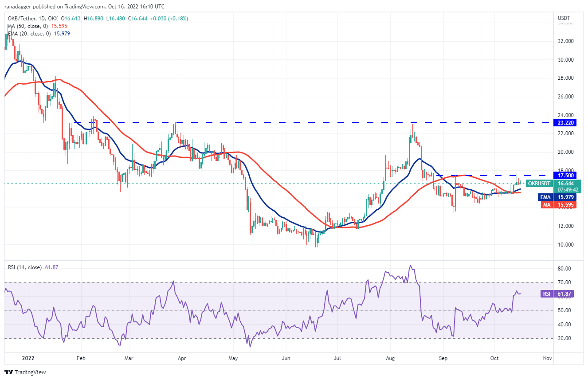Click the Aug label on time axis
588x380 pixels.
(390, 357)
